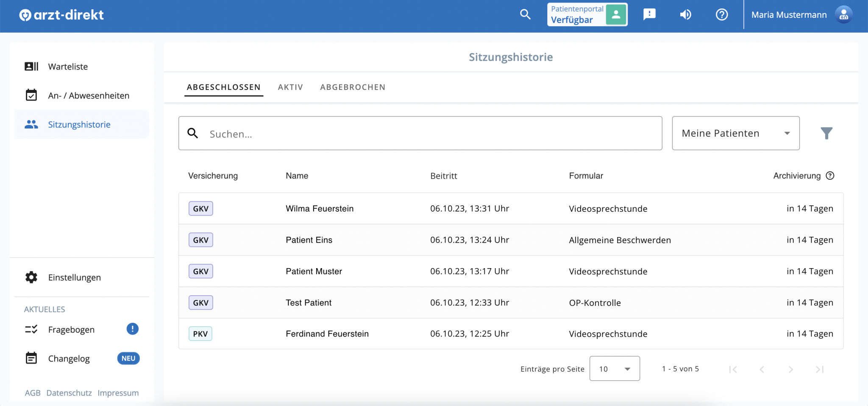Click the speaker/audio icon in the header

685,14
